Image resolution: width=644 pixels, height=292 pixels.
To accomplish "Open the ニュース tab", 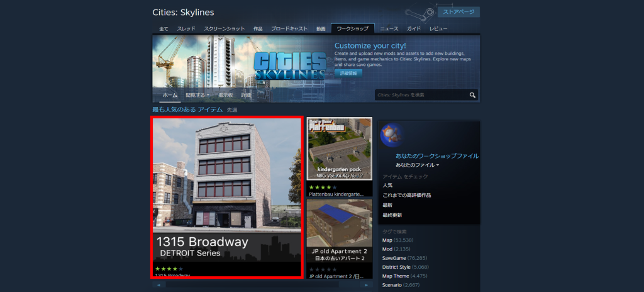I will [389, 29].
